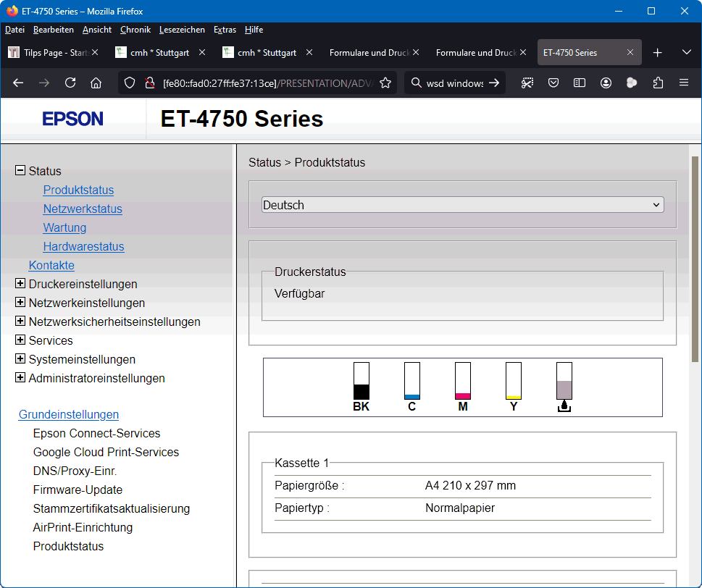The image size is (702, 588).
Task: Switch to the Tilps Page tab
Action: (x=49, y=53)
